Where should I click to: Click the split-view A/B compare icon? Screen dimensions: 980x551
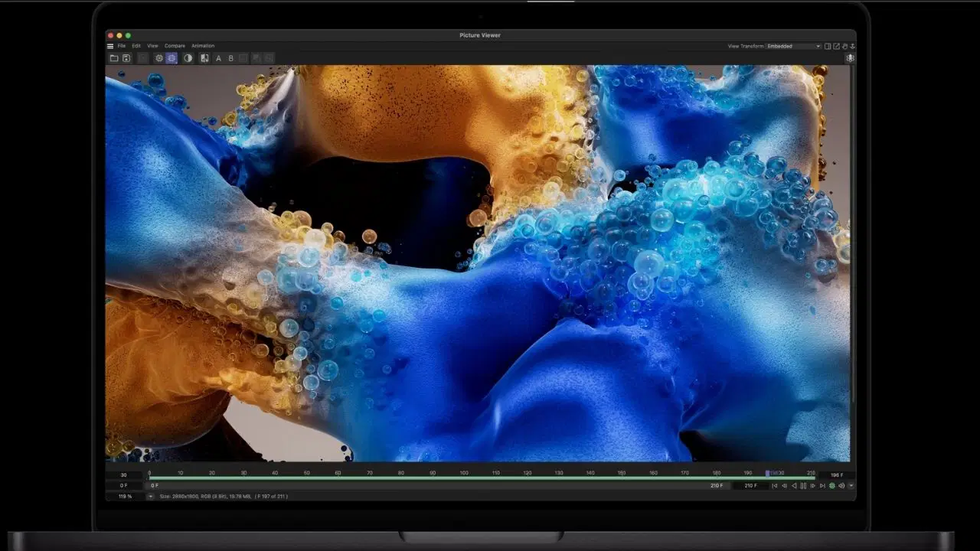click(x=204, y=58)
